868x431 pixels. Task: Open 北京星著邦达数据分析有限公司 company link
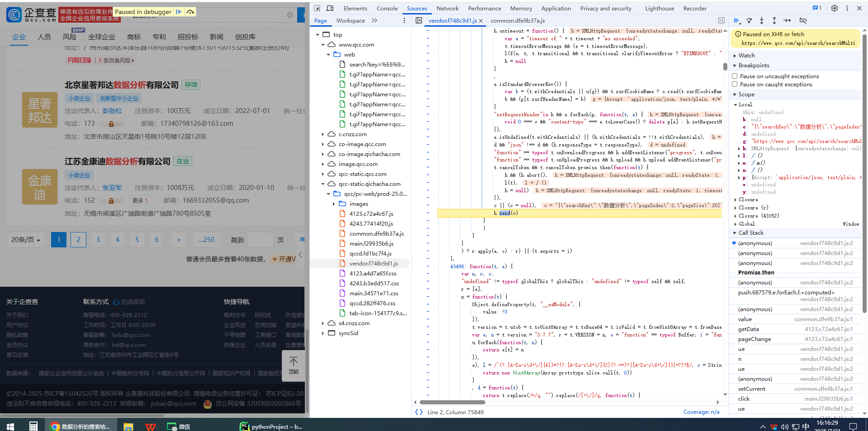pyautogui.click(x=121, y=85)
